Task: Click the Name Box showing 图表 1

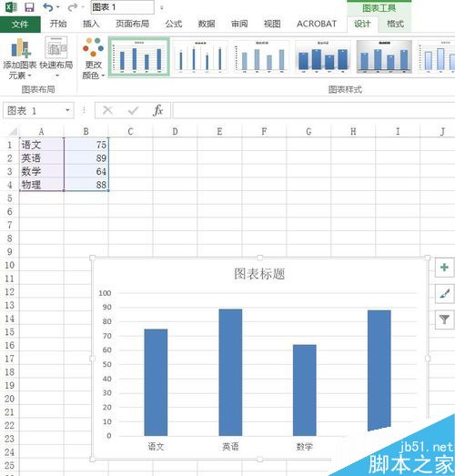Action: (33, 110)
